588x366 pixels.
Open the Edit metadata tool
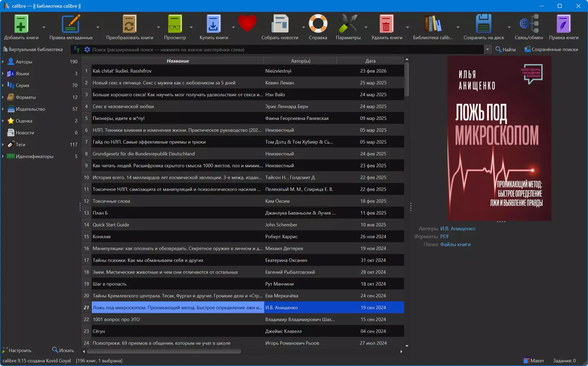click(x=71, y=27)
